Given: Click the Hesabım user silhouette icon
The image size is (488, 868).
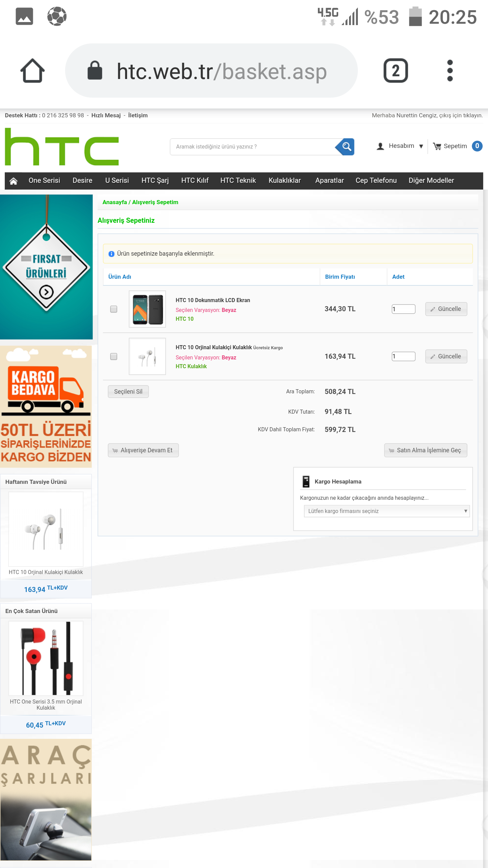Looking at the screenshot, I should pyautogui.click(x=380, y=146).
